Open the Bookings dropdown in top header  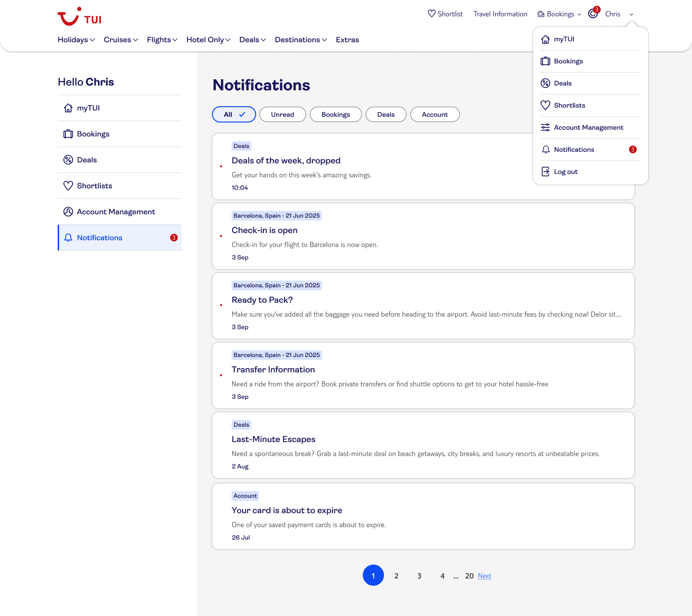(x=559, y=14)
